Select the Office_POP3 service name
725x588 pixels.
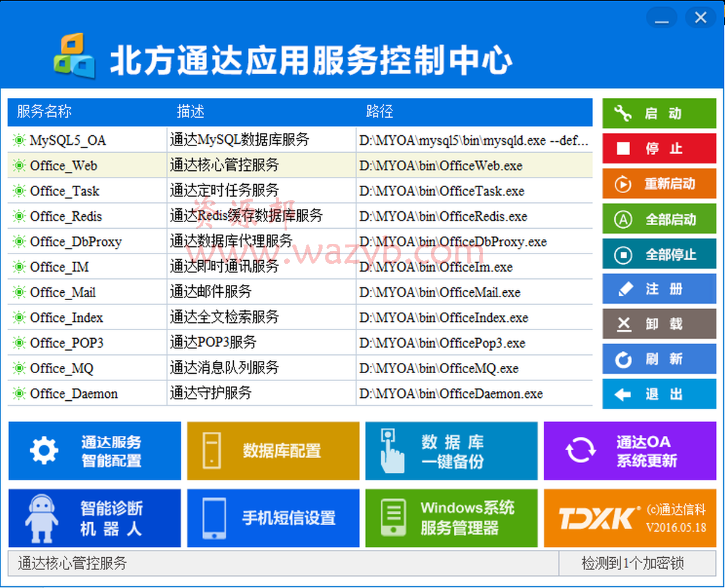tap(66, 344)
